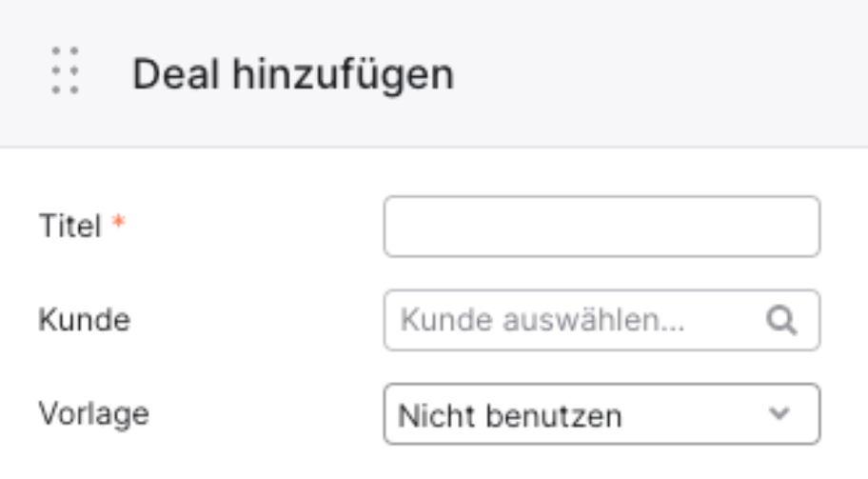Expand the 'Nicht benutzen' selection box
The width and height of the screenshot is (868, 479).
pos(602,413)
